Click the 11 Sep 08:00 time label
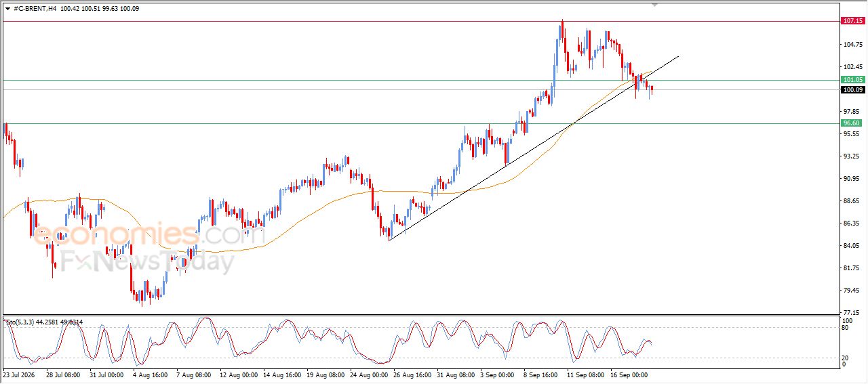 587,374
